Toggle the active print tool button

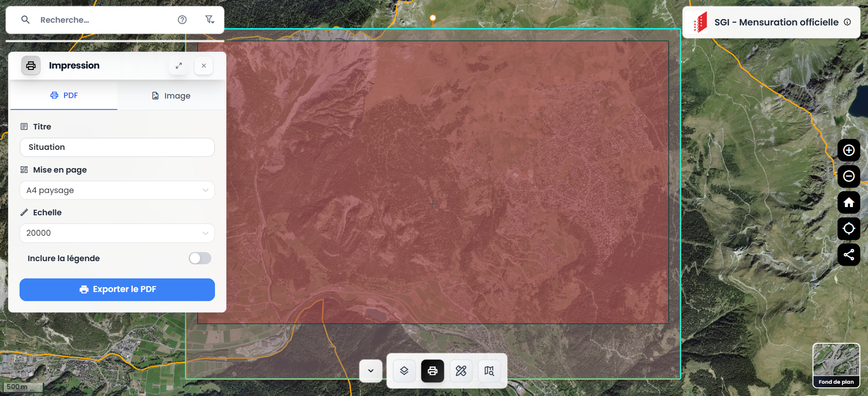pos(432,371)
